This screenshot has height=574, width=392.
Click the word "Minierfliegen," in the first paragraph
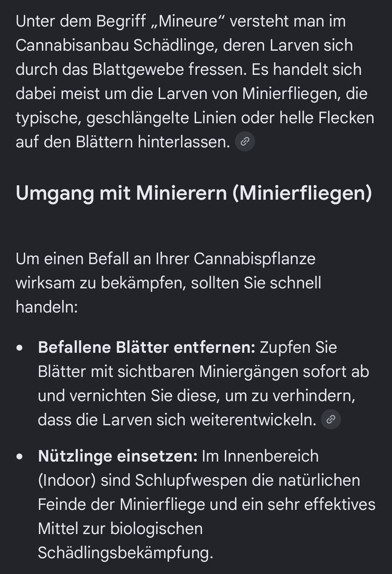point(291,94)
